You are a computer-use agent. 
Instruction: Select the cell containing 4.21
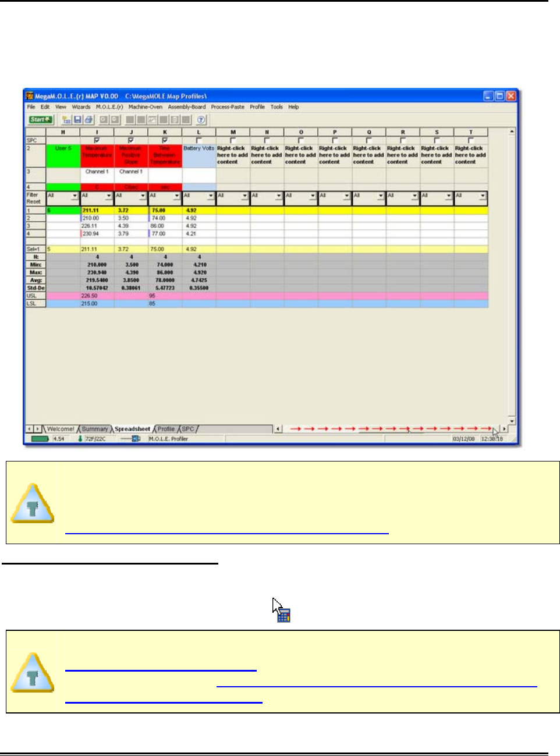pyautogui.click(x=199, y=233)
